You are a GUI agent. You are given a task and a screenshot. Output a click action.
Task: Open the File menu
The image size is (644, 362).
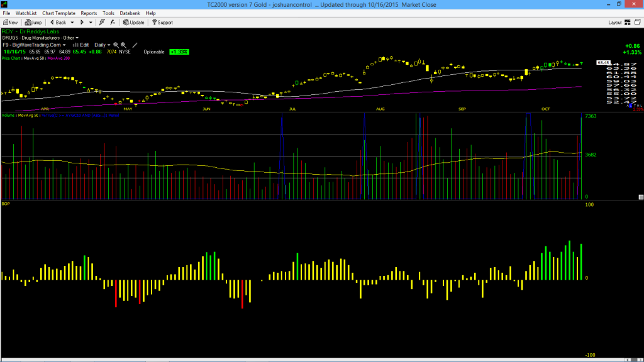pos(6,13)
